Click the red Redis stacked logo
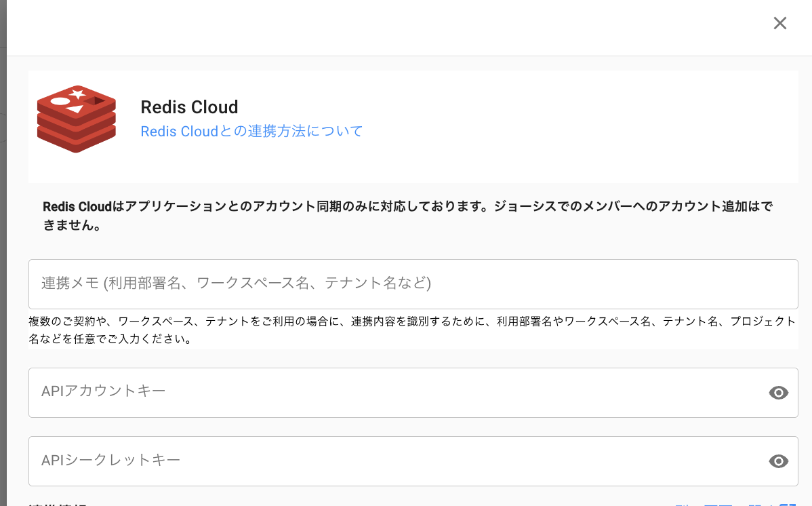The height and width of the screenshot is (506, 812). (76, 119)
